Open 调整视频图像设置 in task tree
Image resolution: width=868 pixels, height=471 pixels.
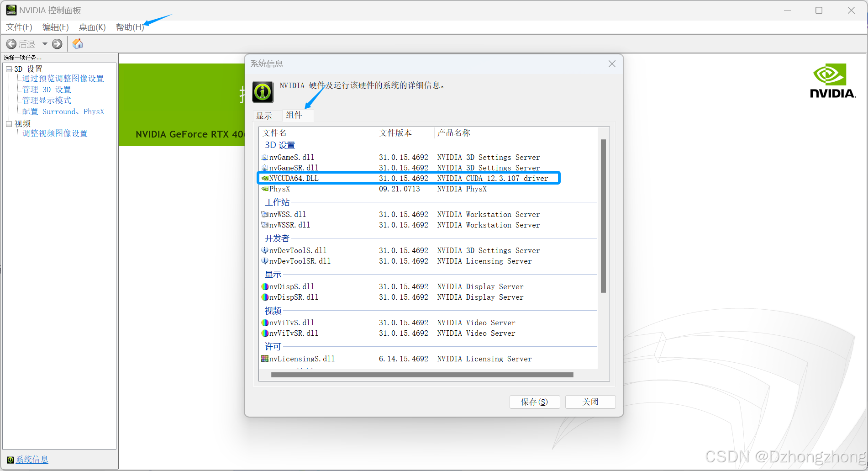coord(55,133)
